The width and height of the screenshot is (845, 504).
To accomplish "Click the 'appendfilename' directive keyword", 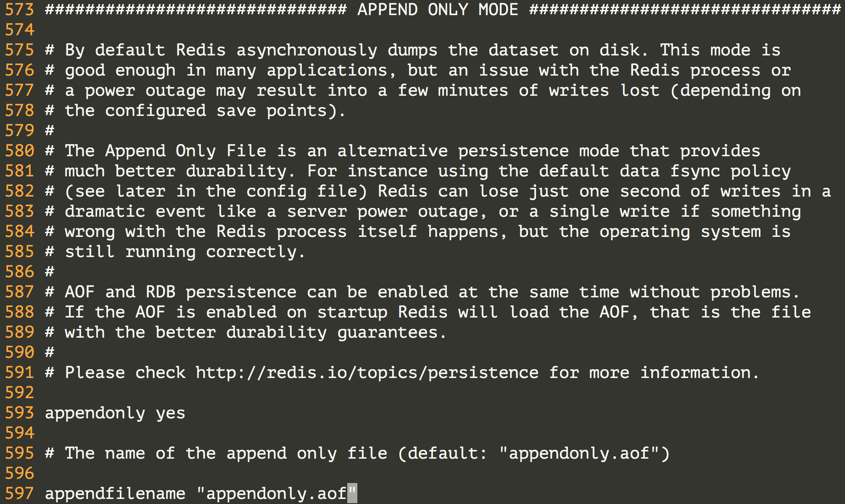I will tap(115, 493).
